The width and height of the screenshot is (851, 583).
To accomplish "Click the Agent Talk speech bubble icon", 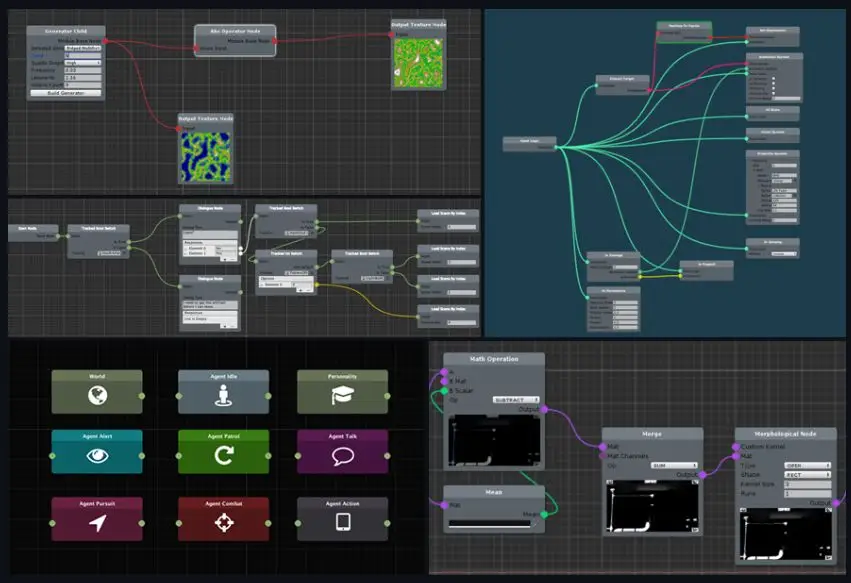I will [342, 457].
